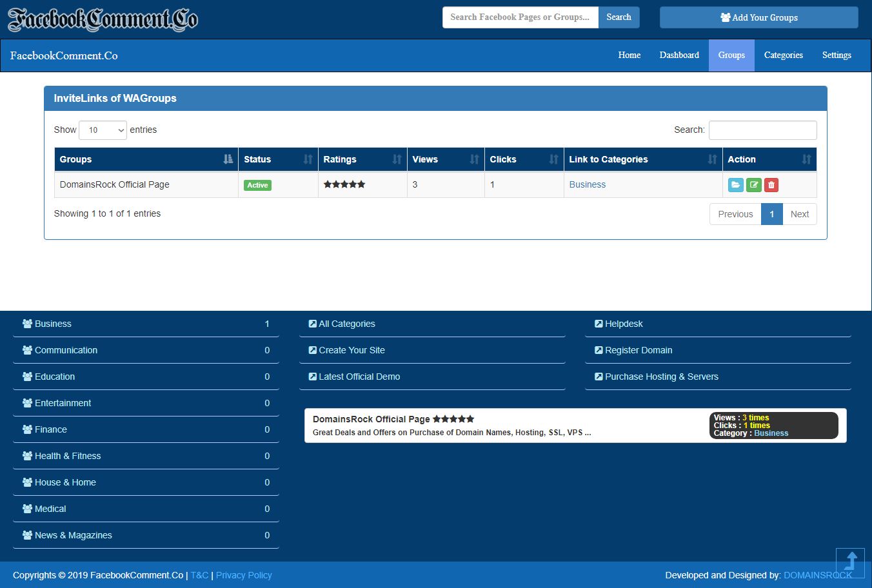Screen dimensions: 872x588
Task: Go to the Categories menu item
Action: click(783, 55)
